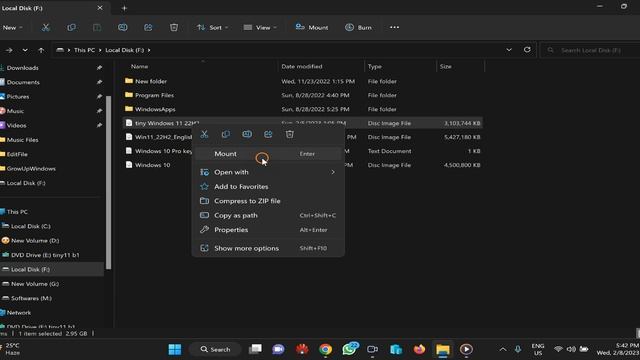Sort by the Name column header
This screenshot has width=640, height=360.
point(139,66)
